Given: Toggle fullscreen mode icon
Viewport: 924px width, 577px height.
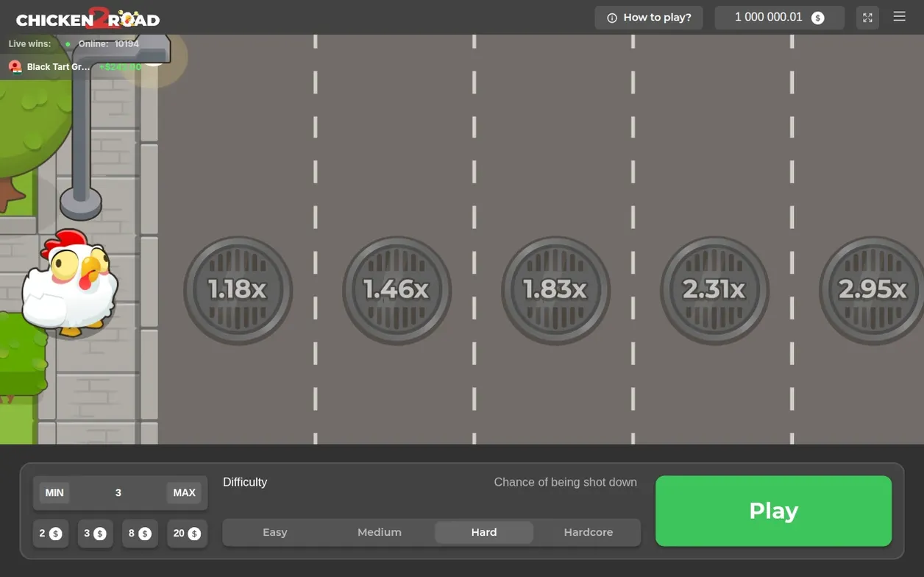Looking at the screenshot, I should [867, 18].
